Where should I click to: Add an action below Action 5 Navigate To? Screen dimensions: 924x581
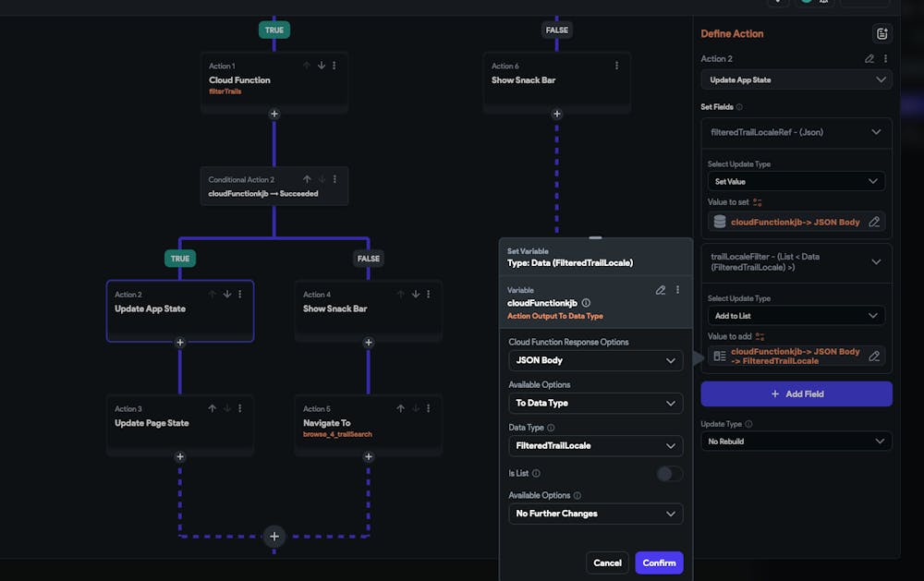point(369,456)
